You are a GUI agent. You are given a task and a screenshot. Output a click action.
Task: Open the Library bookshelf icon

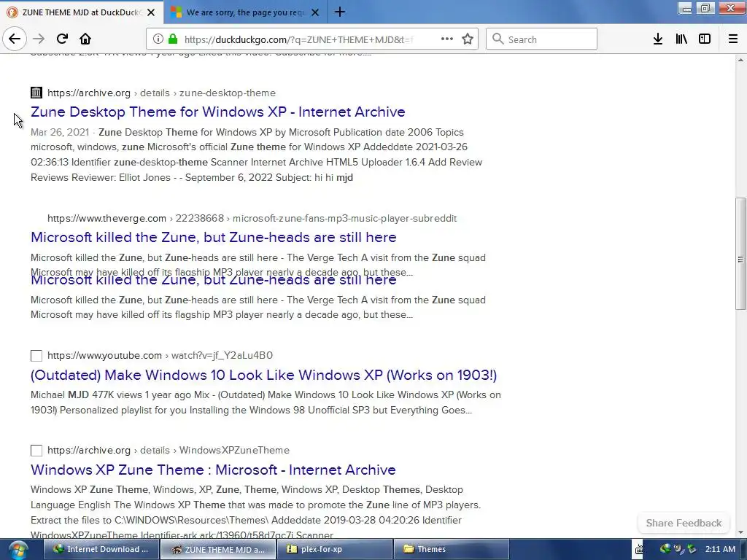(x=681, y=39)
